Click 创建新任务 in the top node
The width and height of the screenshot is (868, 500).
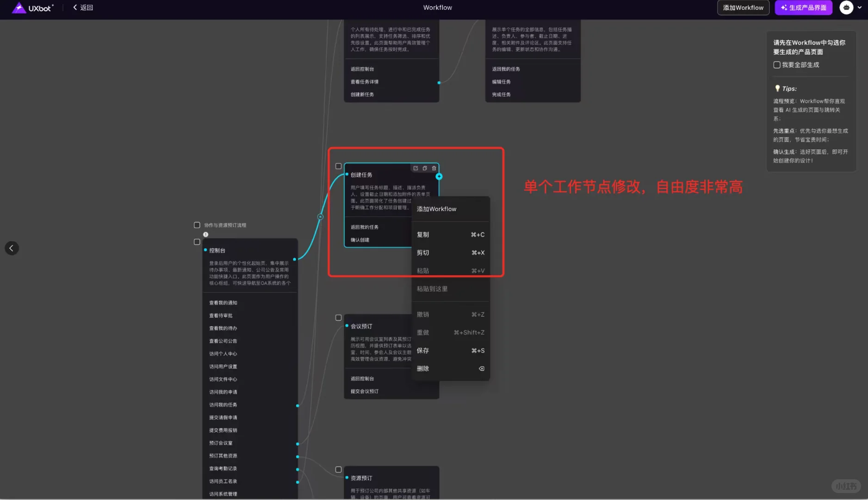362,94
